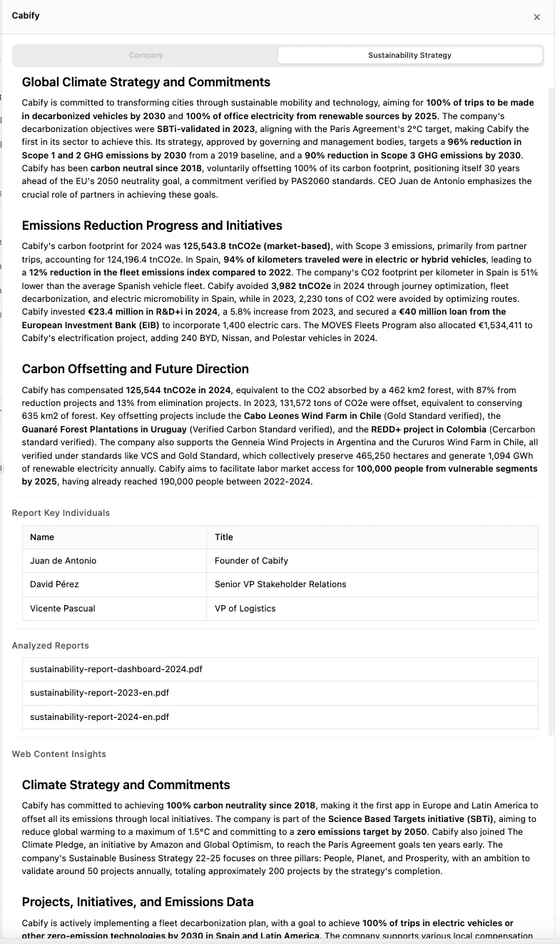Click the Cabify dialog title

coord(26,15)
